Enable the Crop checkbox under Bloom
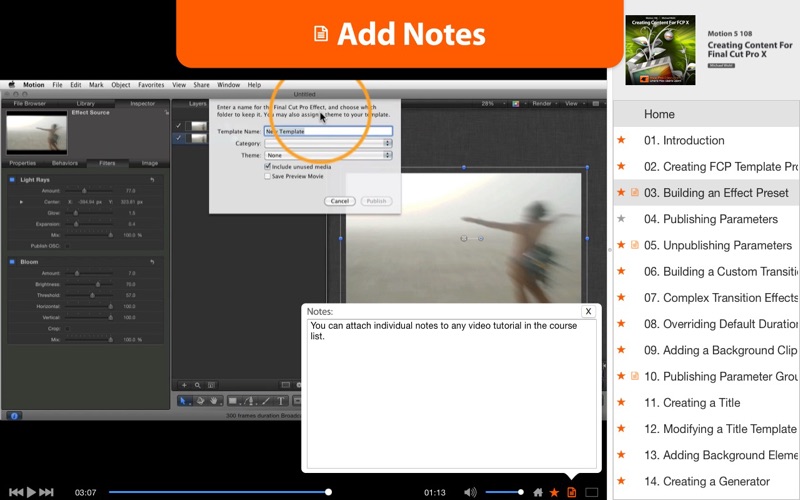The width and height of the screenshot is (800, 500). click(67, 329)
